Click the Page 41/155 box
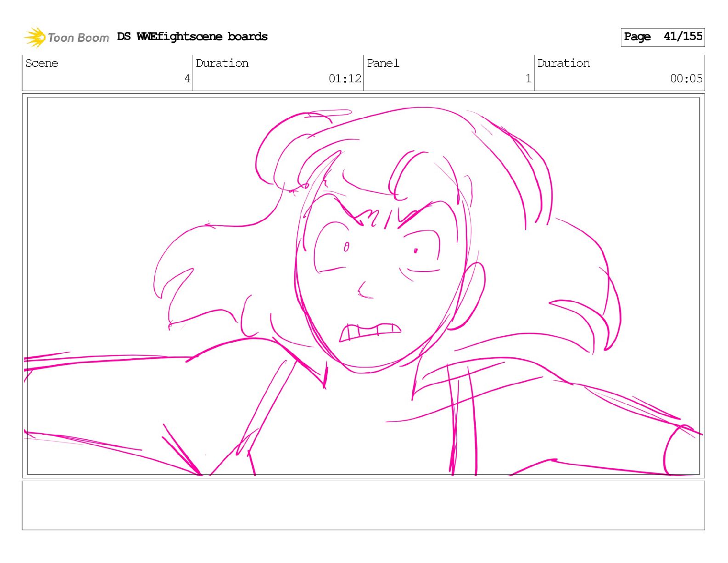The image size is (728, 563). click(x=662, y=37)
